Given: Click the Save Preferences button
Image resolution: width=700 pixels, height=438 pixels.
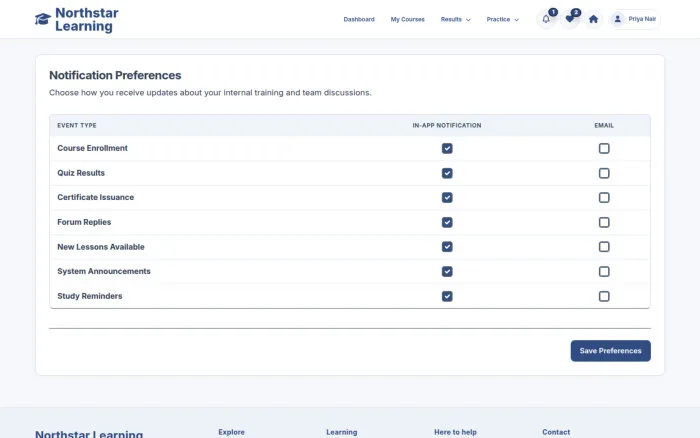Looking at the screenshot, I should 610,351.
